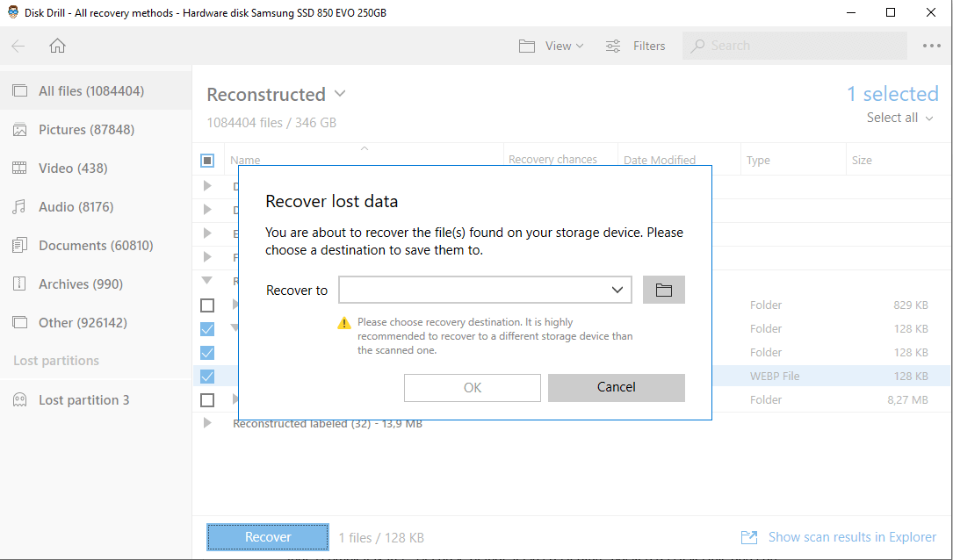This screenshot has width=953, height=560.
Task: Uncheck the WEBP File row checkbox
Action: tap(207, 377)
